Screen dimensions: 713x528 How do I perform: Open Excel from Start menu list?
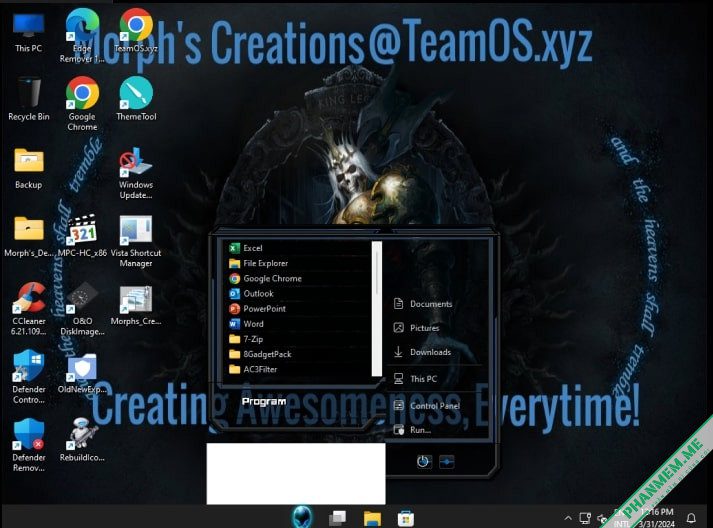coord(299,248)
